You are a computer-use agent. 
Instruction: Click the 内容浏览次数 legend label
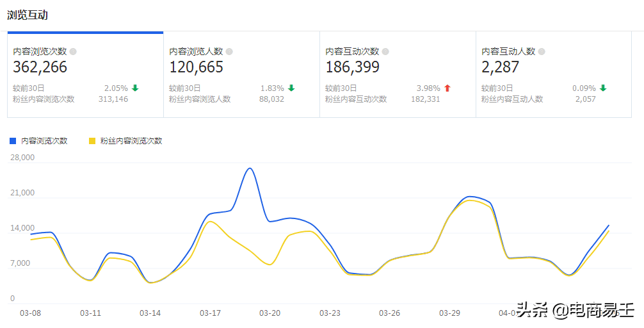point(44,141)
